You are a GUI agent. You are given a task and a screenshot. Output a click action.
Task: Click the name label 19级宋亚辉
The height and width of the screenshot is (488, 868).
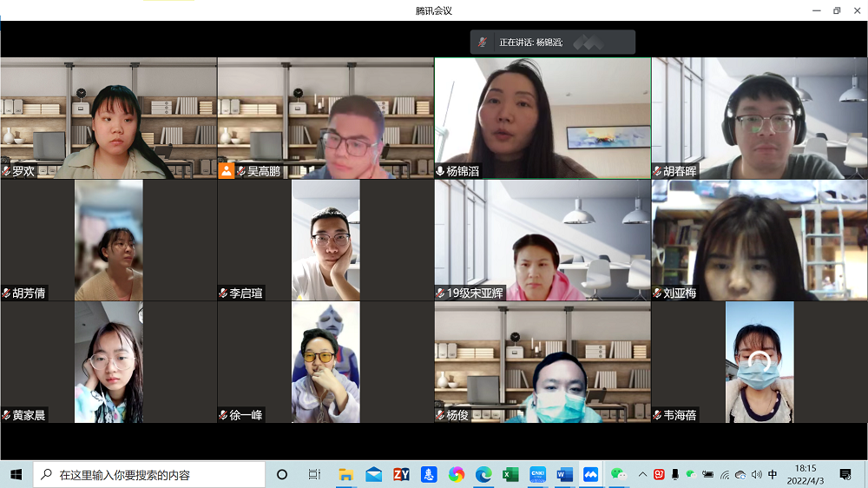click(474, 293)
